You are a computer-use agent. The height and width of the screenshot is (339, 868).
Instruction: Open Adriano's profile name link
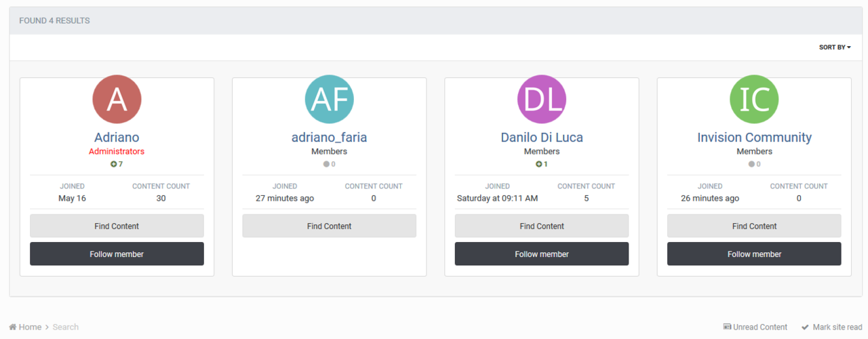tap(117, 138)
